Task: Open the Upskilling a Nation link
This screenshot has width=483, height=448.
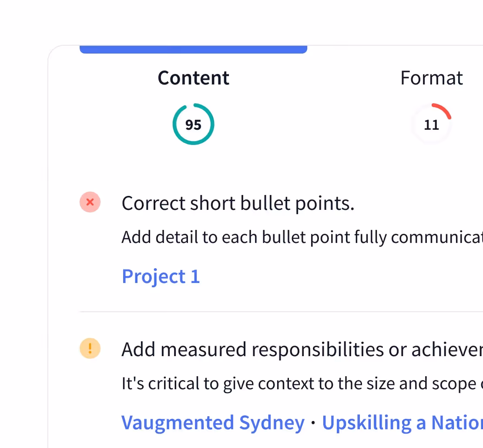Action: point(402,422)
